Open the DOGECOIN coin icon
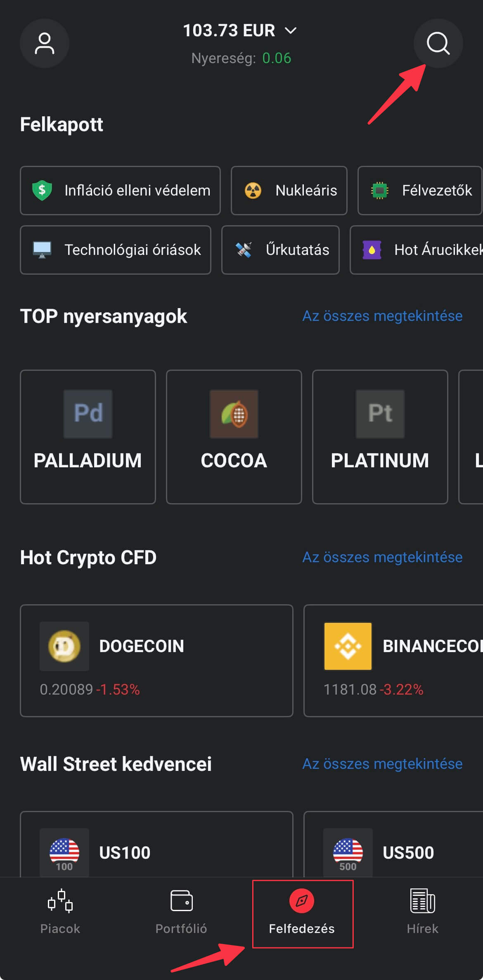Image resolution: width=483 pixels, height=980 pixels. 64,646
